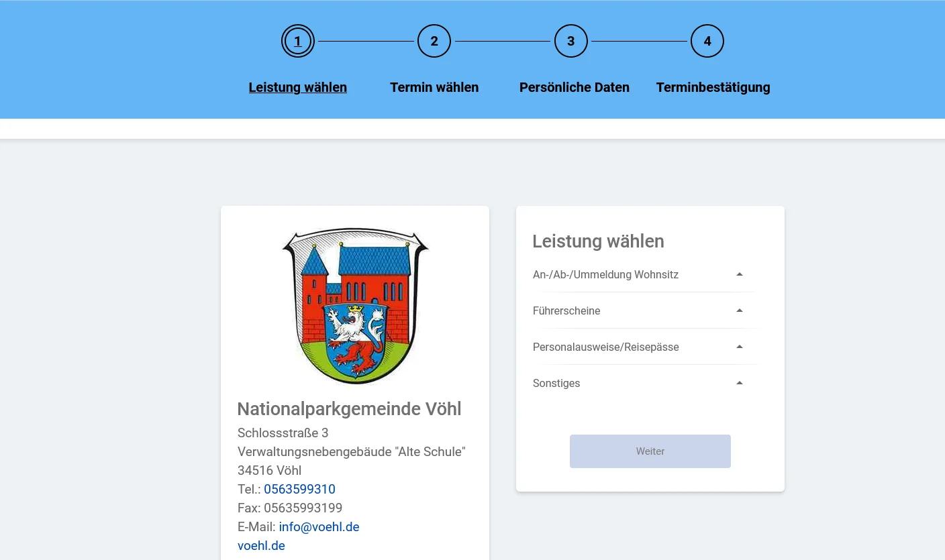Click the address line Schlossstraße 3
The image size is (945, 560).
(283, 433)
